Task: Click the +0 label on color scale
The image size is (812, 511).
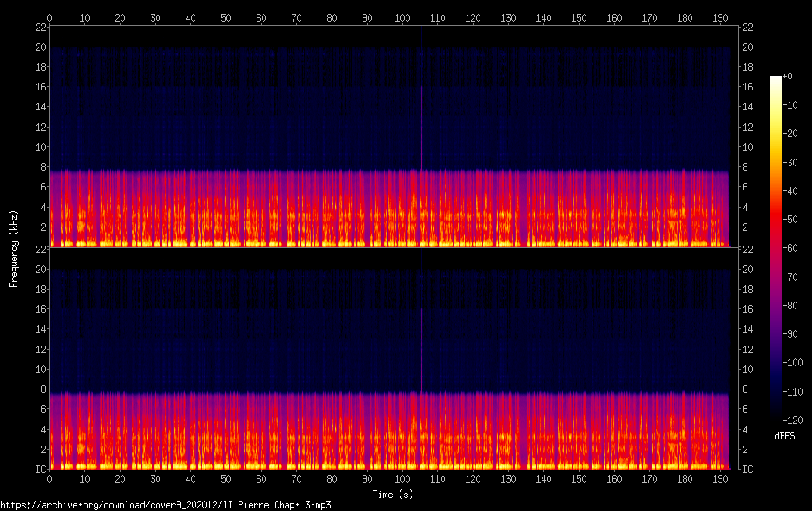Action: tap(787, 76)
